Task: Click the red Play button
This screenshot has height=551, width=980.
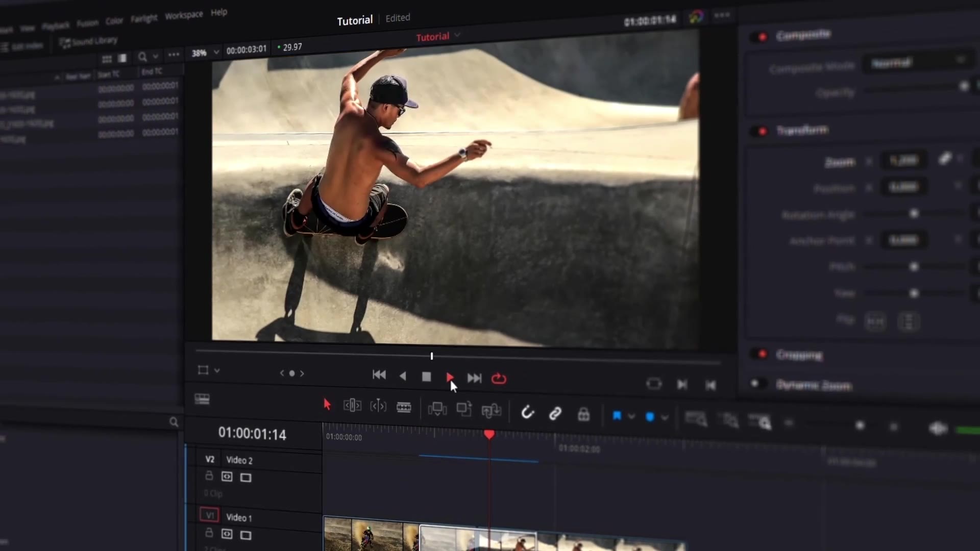Action: pos(450,378)
